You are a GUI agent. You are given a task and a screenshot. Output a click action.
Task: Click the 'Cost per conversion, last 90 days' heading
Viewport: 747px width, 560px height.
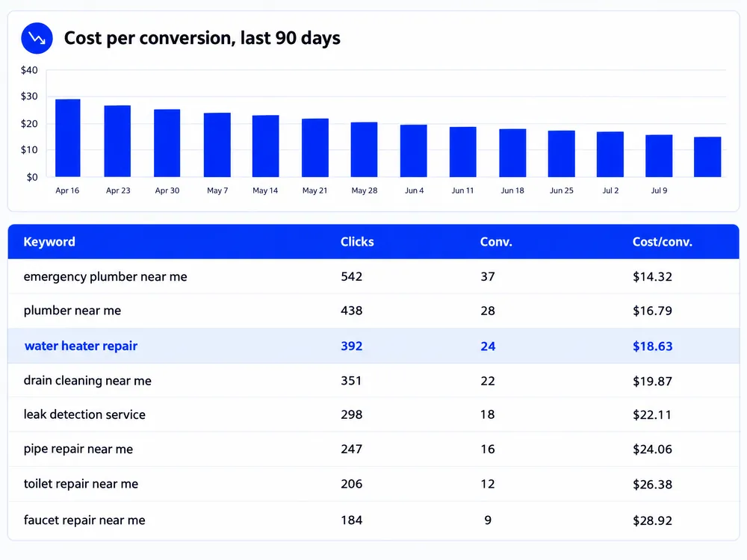pos(202,38)
